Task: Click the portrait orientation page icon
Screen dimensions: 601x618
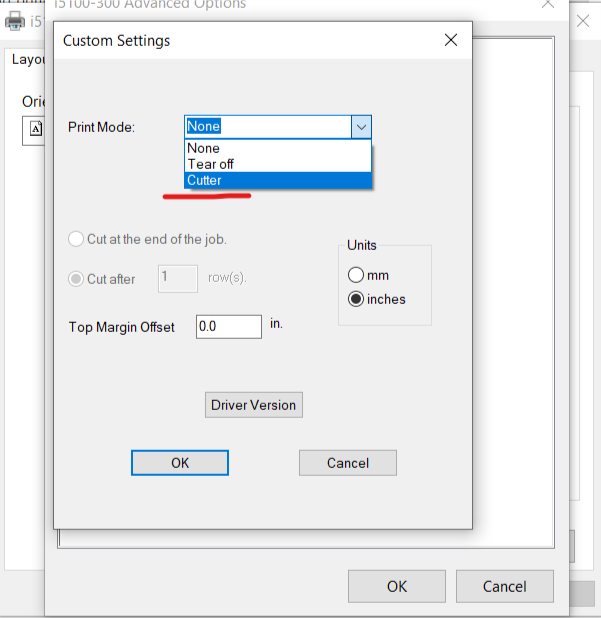Action: [35, 129]
